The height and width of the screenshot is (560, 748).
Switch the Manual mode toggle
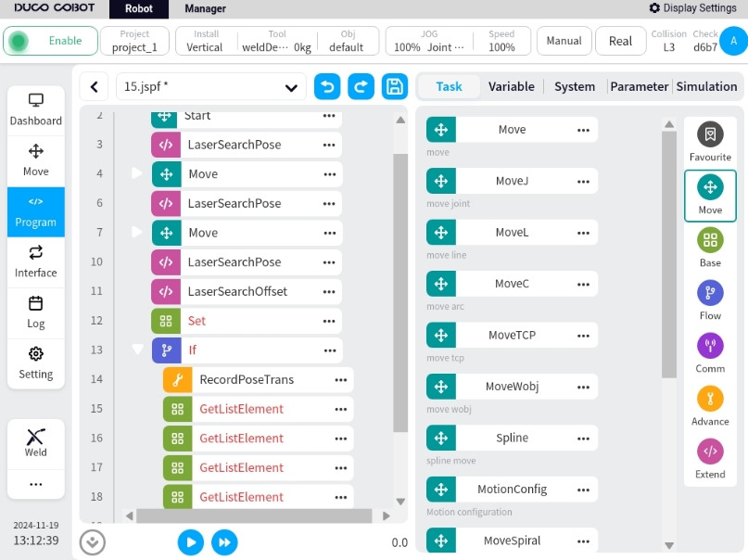click(564, 41)
